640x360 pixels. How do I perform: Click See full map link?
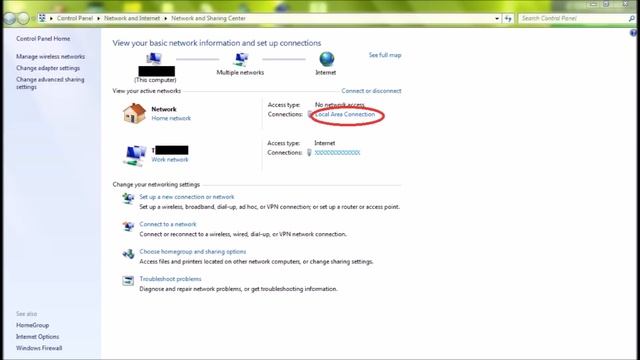tap(385, 55)
